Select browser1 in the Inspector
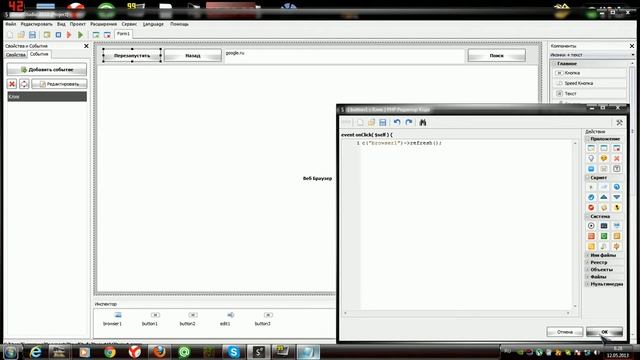The width and height of the screenshot is (640, 360). point(113,319)
